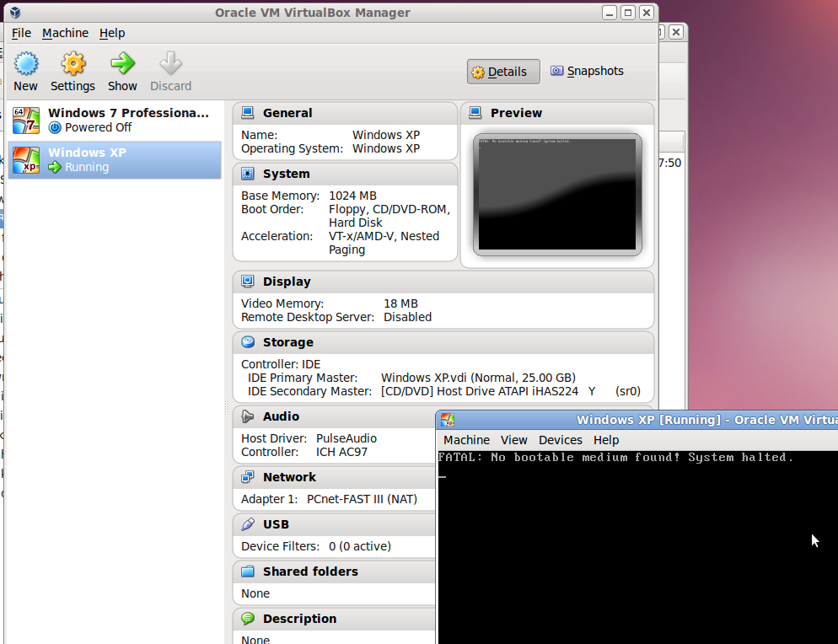Click the USB section plug icon

(x=248, y=524)
